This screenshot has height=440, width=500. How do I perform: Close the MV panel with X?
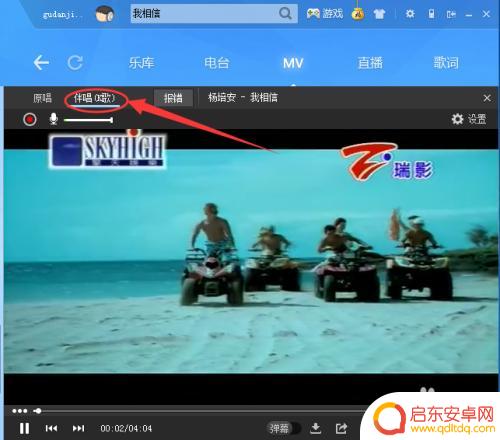pyautogui.click(x=487, y=98)
